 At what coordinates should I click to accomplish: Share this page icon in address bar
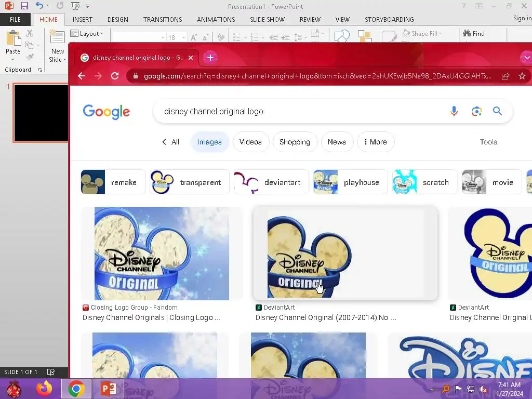pos(506,76)
